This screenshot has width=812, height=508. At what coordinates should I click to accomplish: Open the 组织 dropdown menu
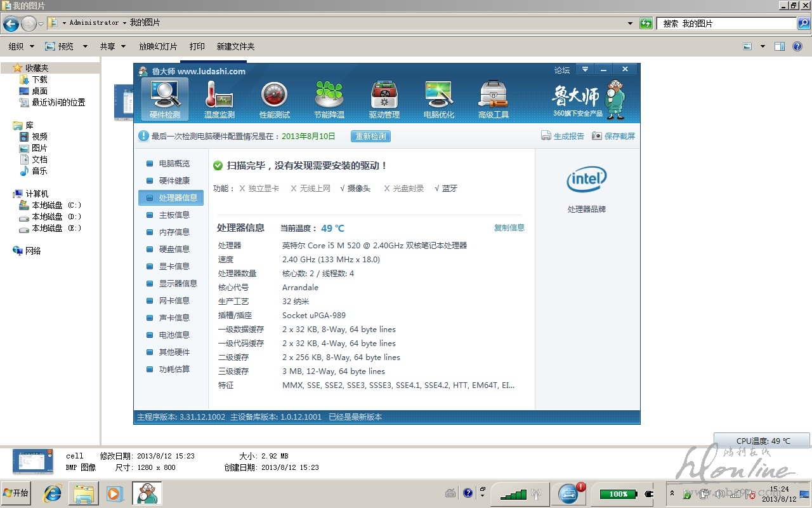21,46
